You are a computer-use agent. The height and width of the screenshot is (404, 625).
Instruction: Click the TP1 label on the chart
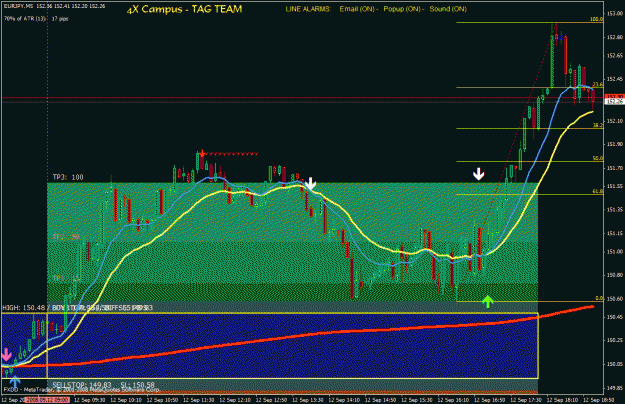66,278
